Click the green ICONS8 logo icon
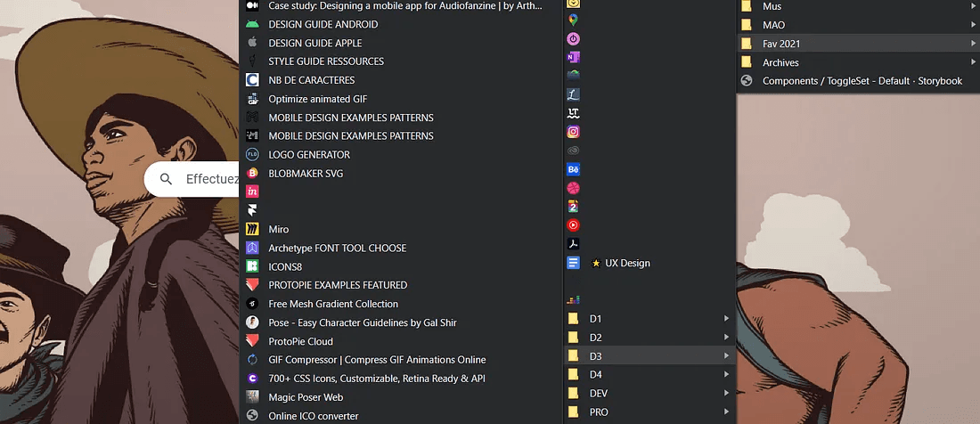The height and width of the screenshot is (424, 980). (252, 266)
